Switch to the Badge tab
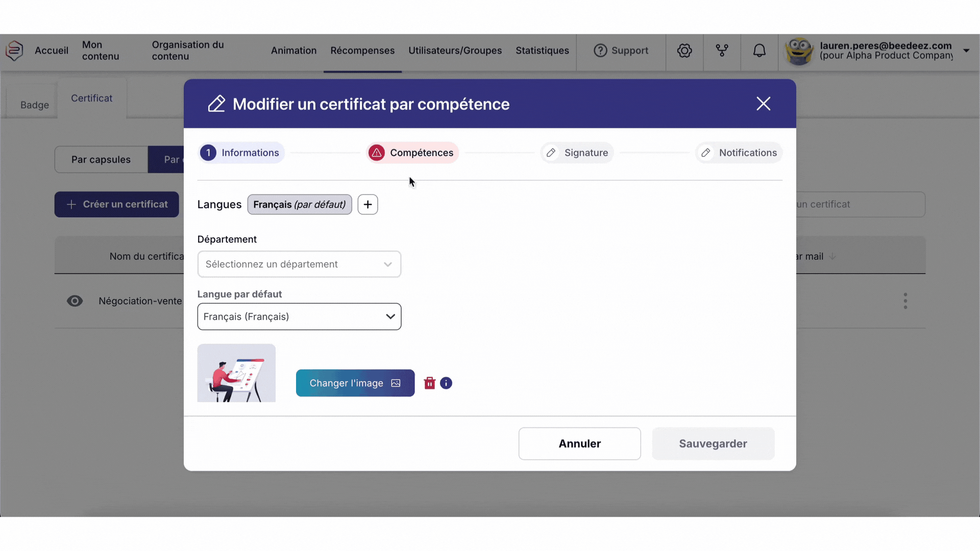Image resolution: width=980 pixels, height=551 pixels. coord(34,105)
